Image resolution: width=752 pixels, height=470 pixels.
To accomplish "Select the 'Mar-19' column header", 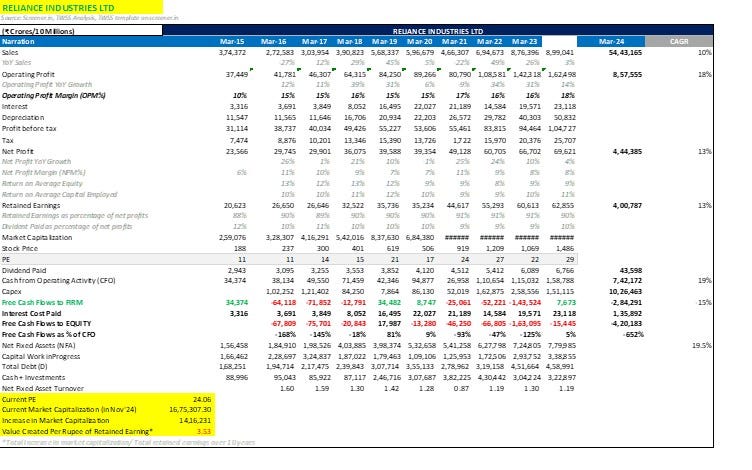I will click(385, 42).
